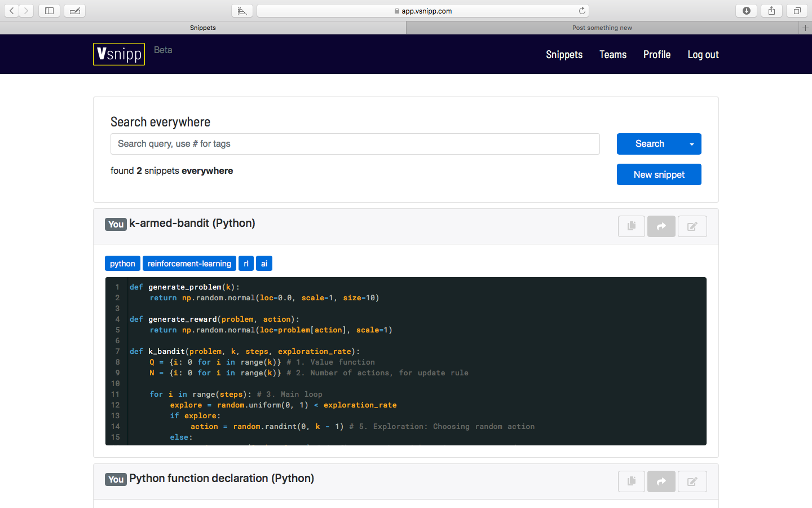
Task: Click Log out in navigation
Action: click(703, 55)
